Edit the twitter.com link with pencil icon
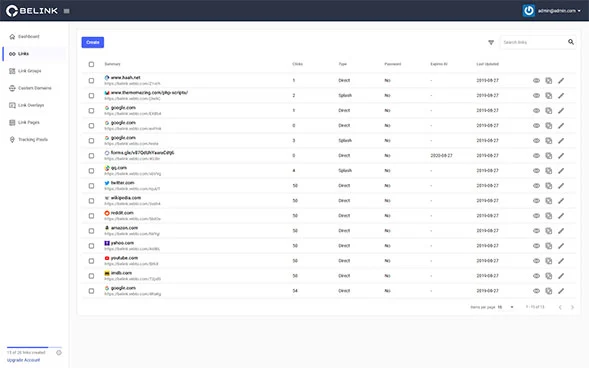This screenshot has width=589, height=368. pos(561,186)
